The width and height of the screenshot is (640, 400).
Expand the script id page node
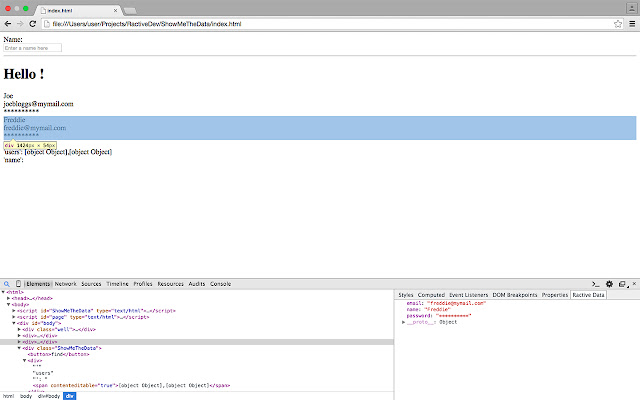(x=14, y=317)
